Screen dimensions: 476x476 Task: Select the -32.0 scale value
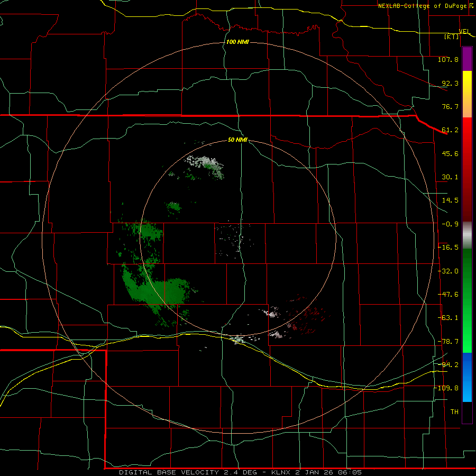tap(448, 271)
